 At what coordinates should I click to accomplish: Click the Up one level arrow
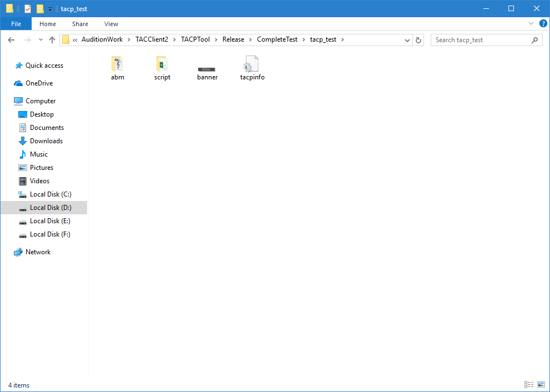coord(52,40)
